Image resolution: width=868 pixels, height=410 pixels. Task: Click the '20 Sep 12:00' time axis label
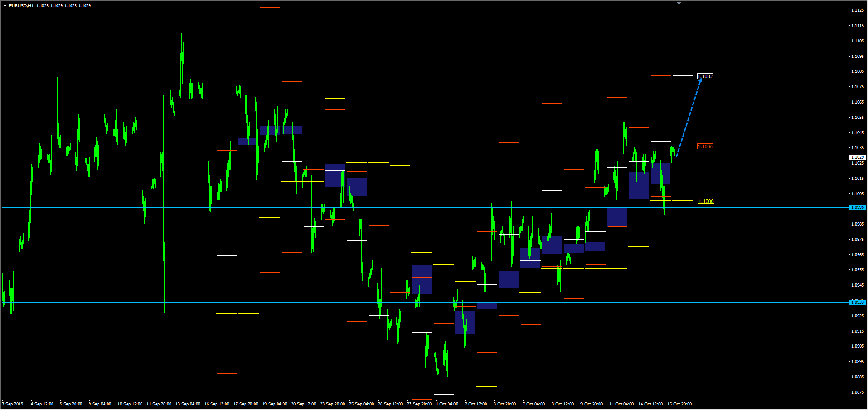tap(303, 404)
